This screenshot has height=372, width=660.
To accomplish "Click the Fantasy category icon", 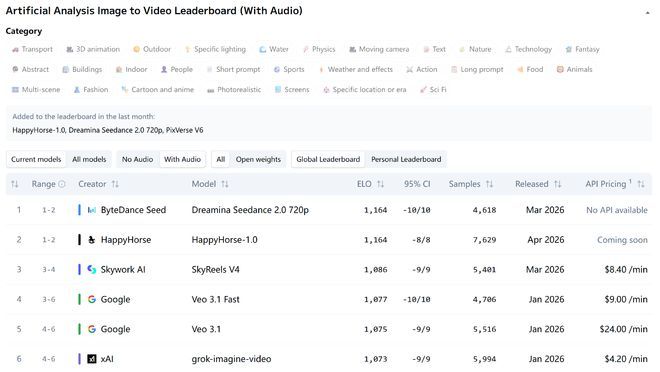I will [569, 49].
